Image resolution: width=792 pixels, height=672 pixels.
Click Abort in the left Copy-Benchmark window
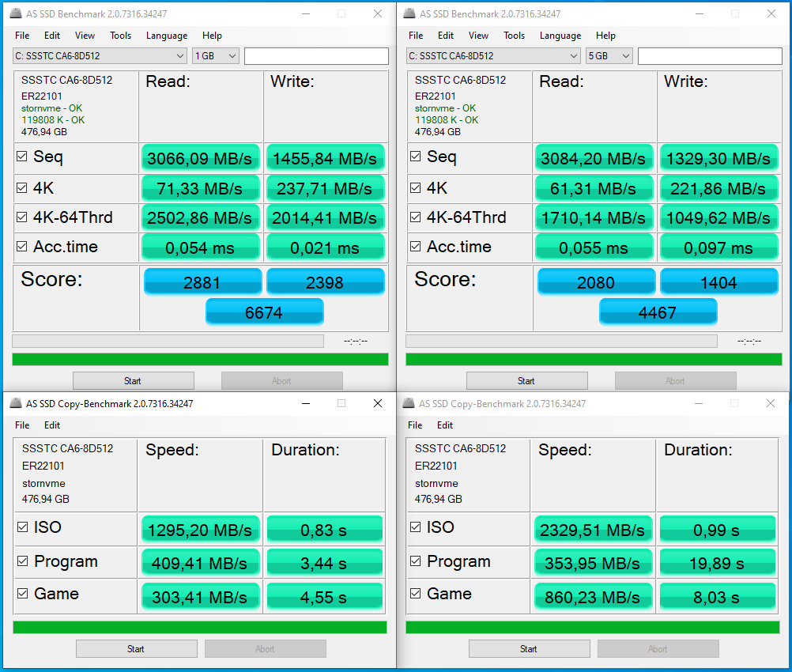[x=265, y=649]
